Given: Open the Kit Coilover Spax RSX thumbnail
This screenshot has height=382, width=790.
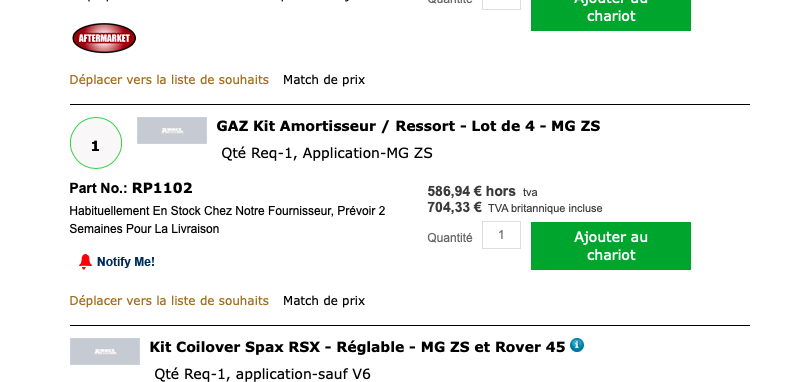Looking at the screenshot, I should point(105,351).
